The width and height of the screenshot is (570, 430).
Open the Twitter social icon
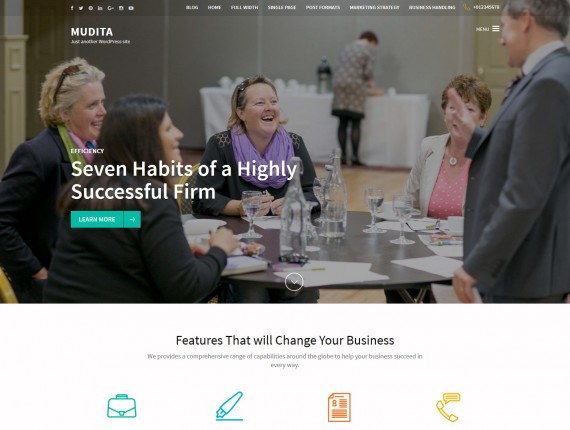pyautogui.click(x=81, y=8)
